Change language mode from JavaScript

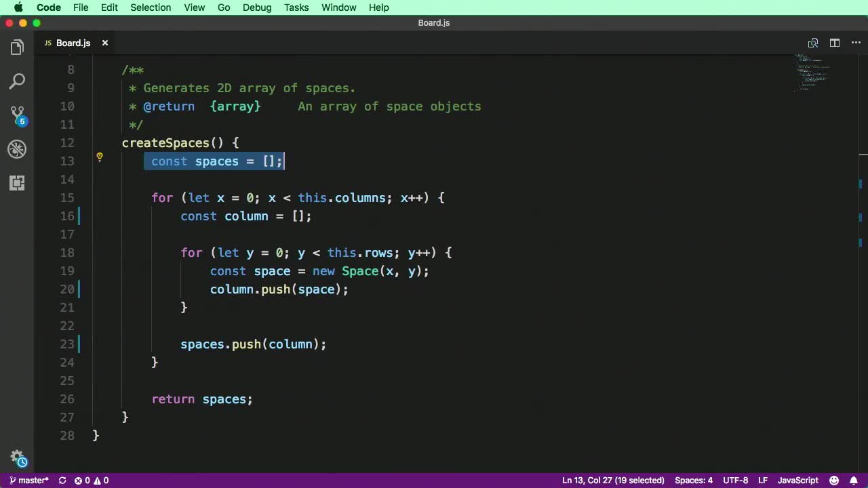tap(797, 481)
